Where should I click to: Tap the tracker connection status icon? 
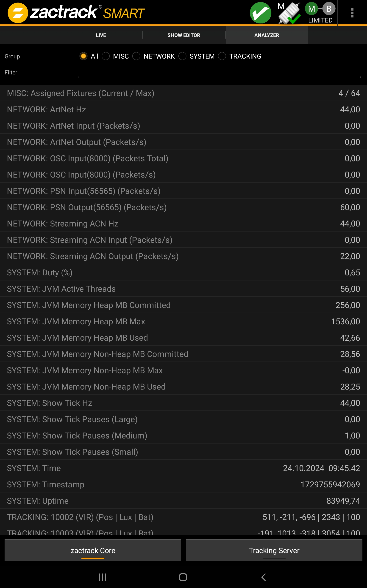click(289, 13)
